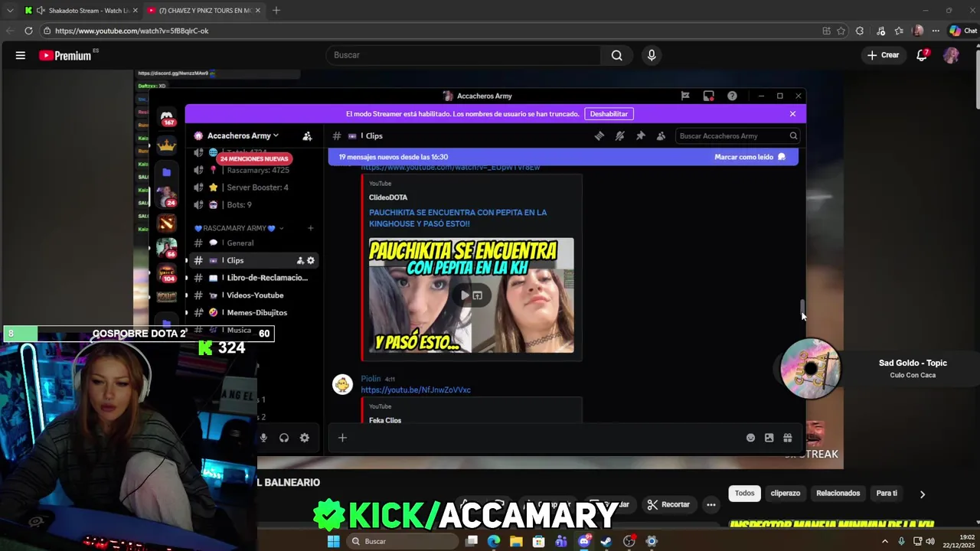
Task: Open Libro-de-Reclamaciones channel
Action: [253, 278]
